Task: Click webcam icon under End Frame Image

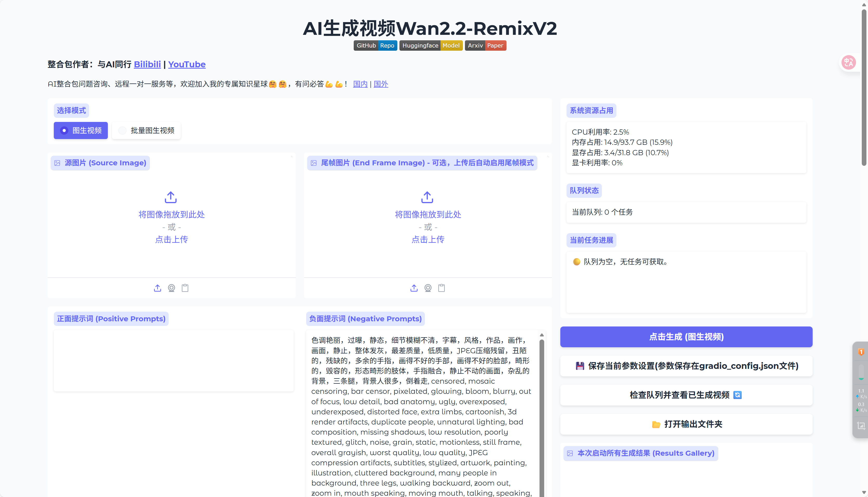Action: pyautogui.click(x=428, y=288)
